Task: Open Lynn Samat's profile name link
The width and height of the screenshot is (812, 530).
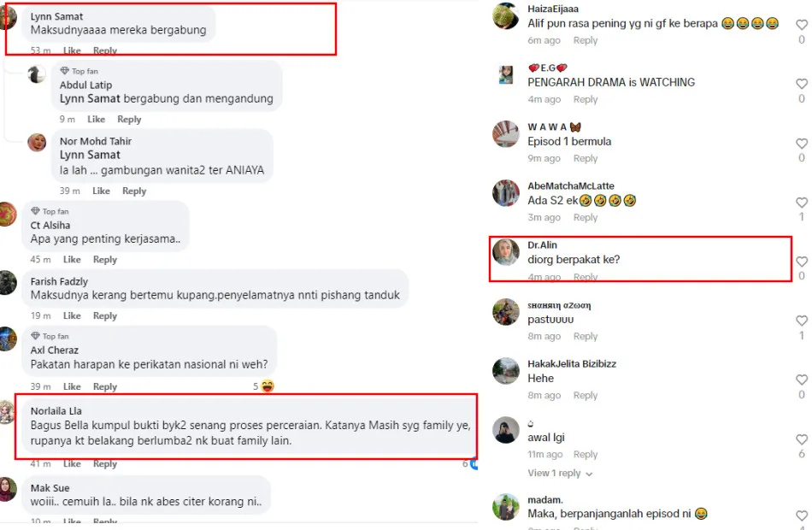Action: point(56,16)
